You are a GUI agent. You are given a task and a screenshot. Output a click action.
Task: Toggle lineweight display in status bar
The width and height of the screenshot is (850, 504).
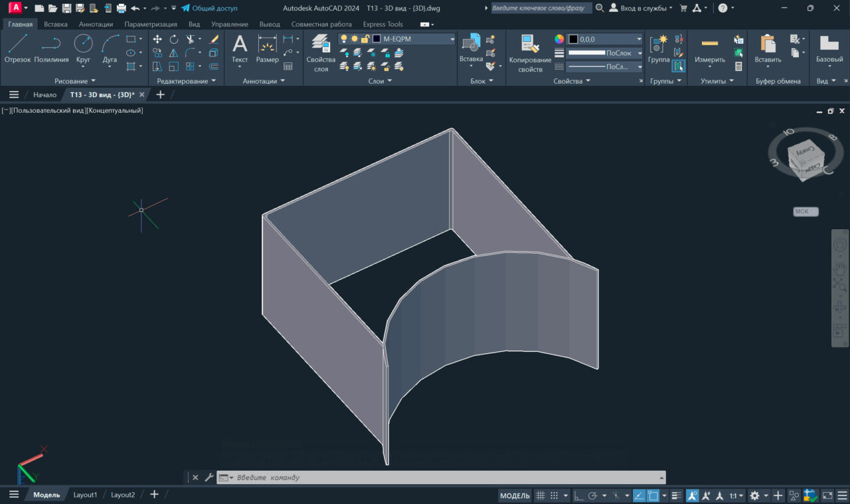coord(676,495)
